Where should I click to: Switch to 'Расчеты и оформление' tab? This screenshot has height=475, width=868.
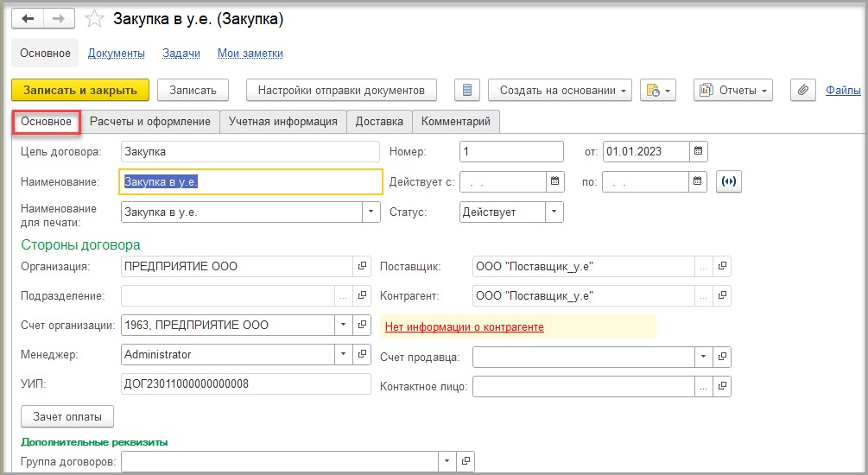click(x=149, y=122)
